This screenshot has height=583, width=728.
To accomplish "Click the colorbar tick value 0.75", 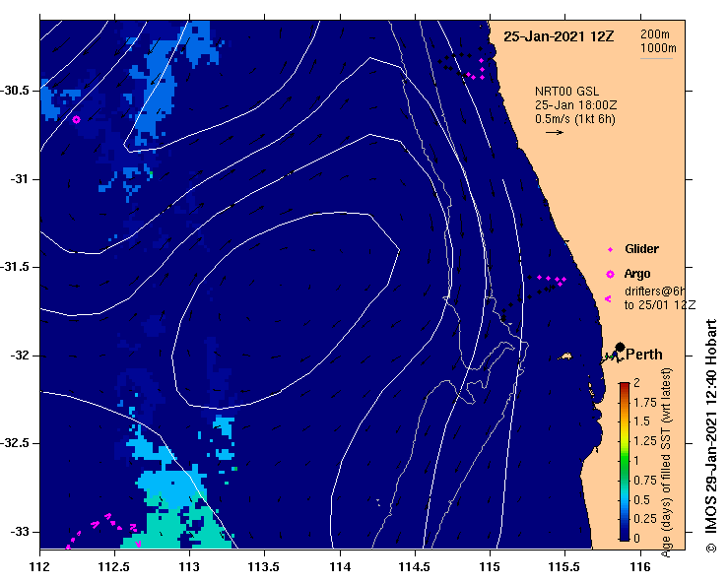I will 645,481.
